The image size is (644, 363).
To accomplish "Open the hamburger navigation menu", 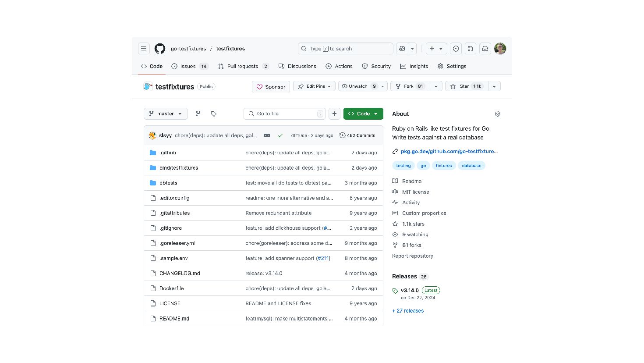I will click(x=144, y=49).
